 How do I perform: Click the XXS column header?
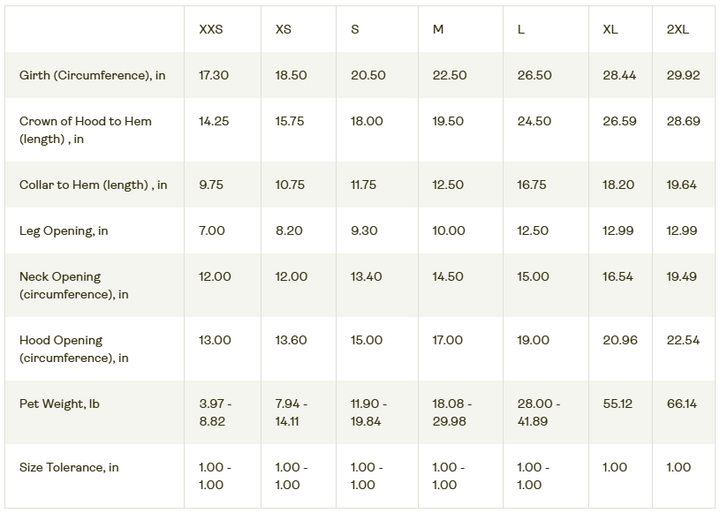211,29
